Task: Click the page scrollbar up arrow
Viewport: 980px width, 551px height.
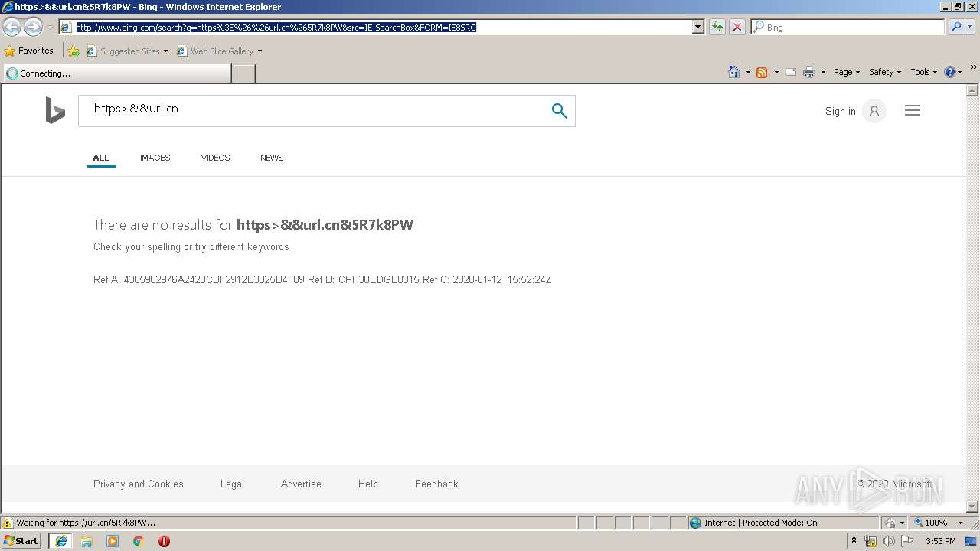Action: point(973,90)
